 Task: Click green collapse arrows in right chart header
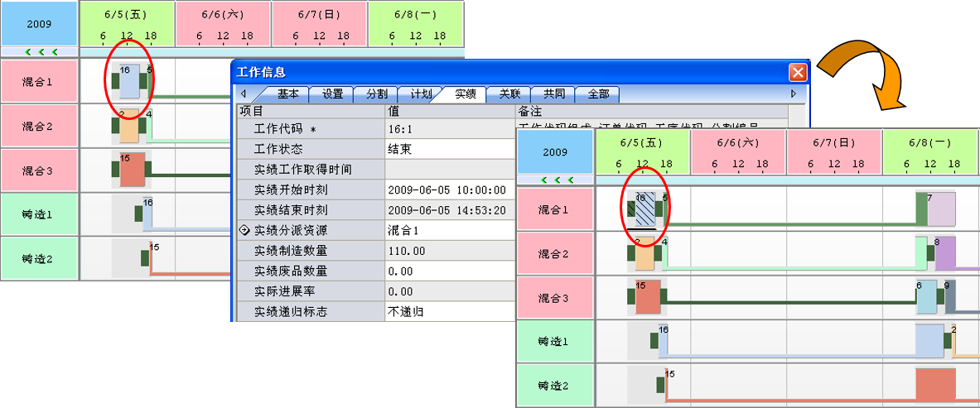555,180
